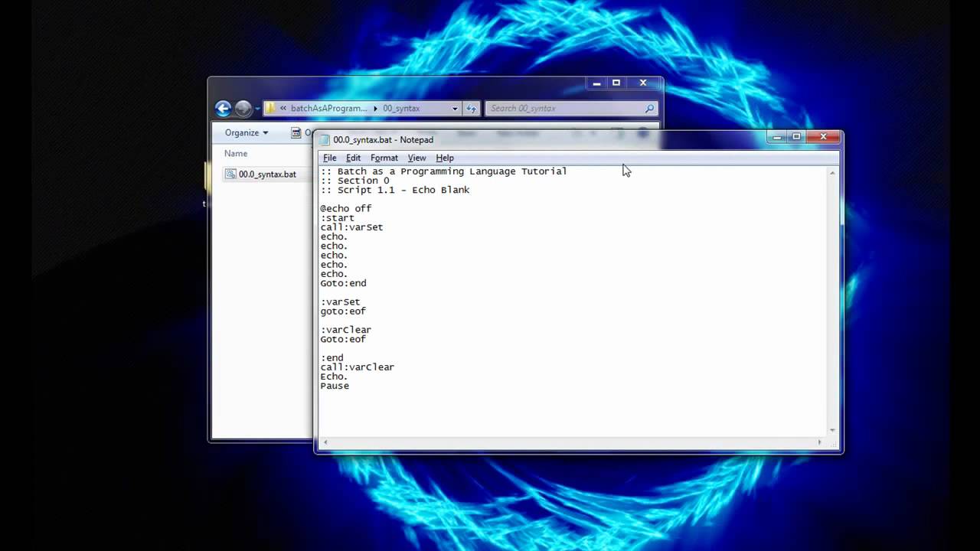Click the folder icon in Explorer address bar

270,108
